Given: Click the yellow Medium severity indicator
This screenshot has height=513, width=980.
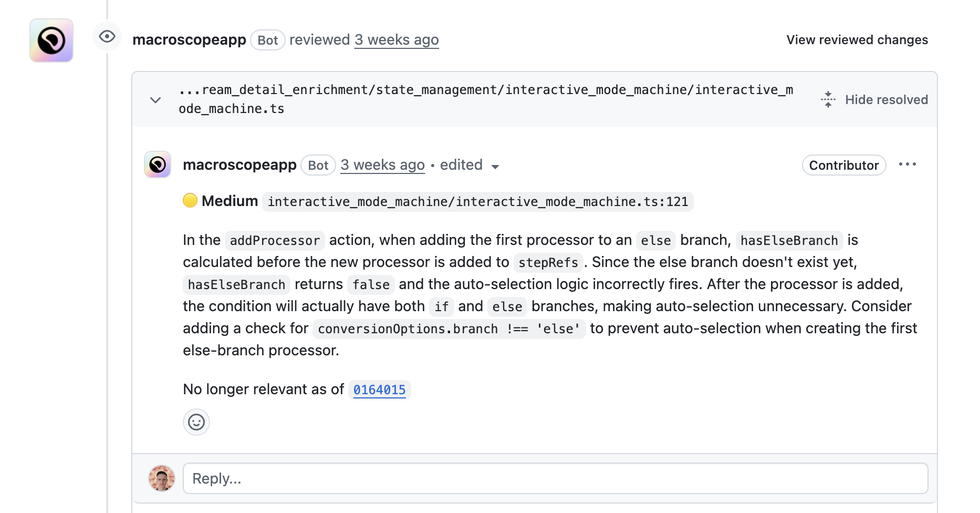Looking at the screenshot, I should (190, 200).
